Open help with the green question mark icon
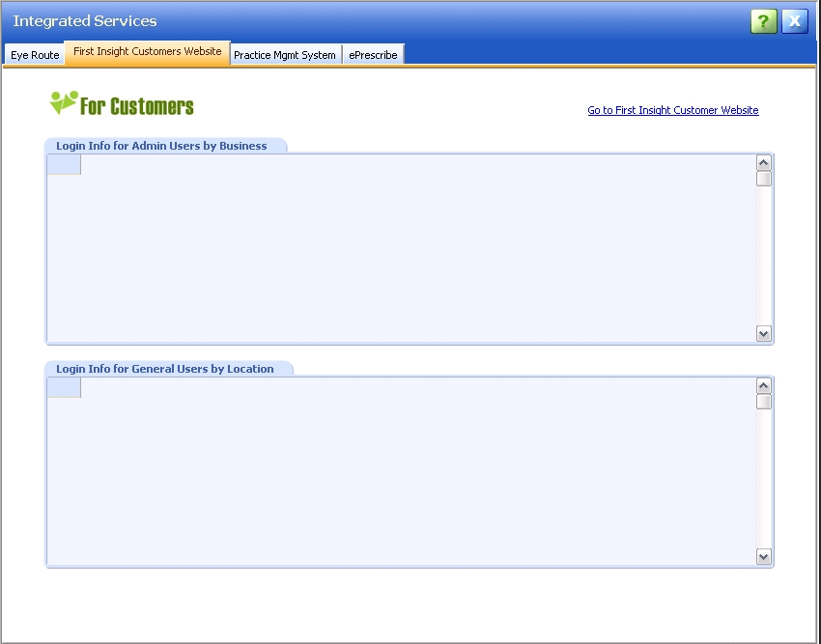The height and width of the screenshot is (644, 821). pos(763,21)
